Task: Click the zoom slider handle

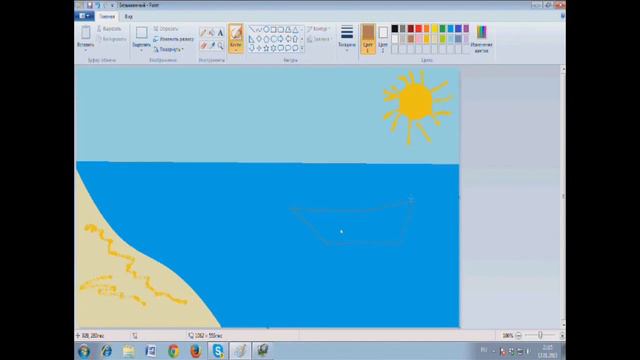Action: [540, 336]
